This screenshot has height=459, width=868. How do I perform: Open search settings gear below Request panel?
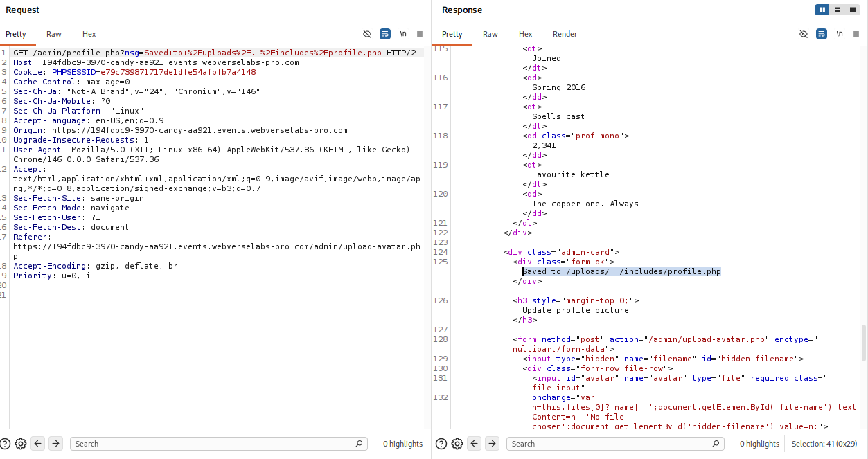click(21, 444)
